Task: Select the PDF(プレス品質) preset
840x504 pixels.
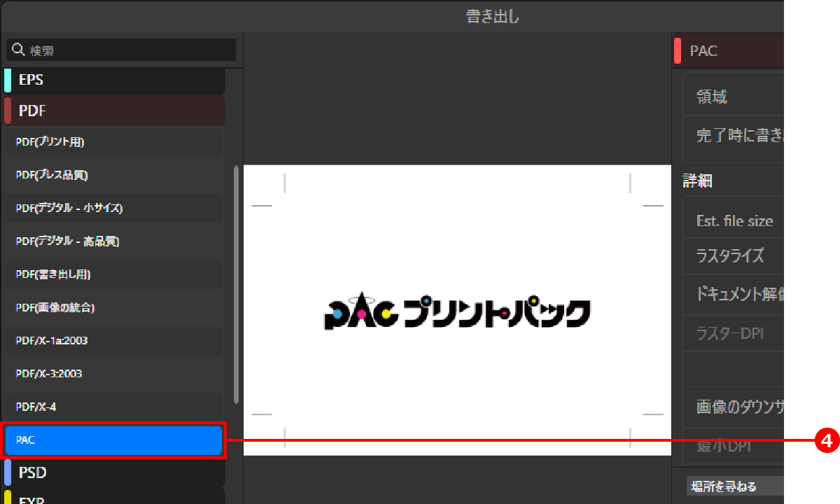Action: pyautogui.click(x=113, y=175)
